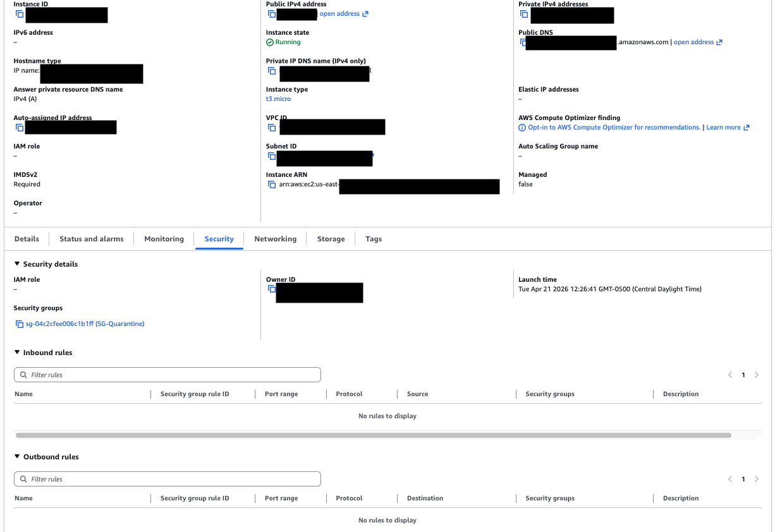Click the Inbound Port range column header
Viewport: 775px width, 532px height.
pyautogui.click(x=281, y=394)
